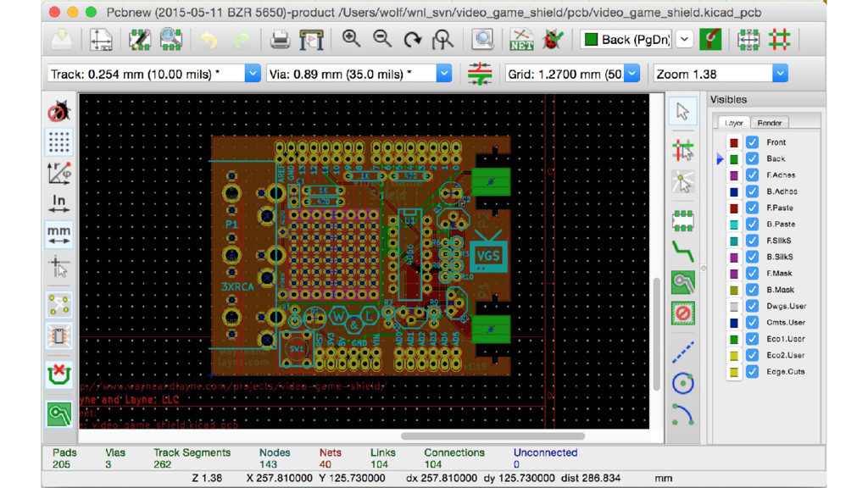The image size is (868, 488).
Task: Open page settings icon in top toolbar
Action: click(x=101, y=40)
